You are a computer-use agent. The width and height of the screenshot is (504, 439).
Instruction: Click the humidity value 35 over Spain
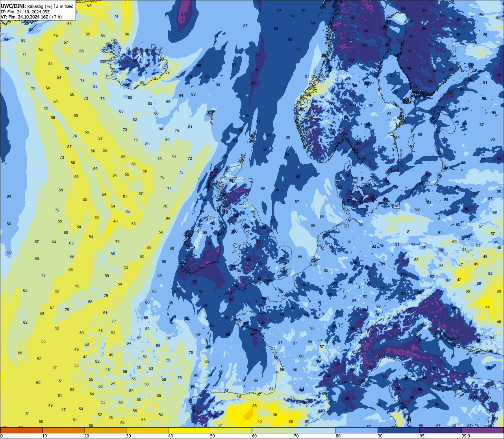[254, 406]
